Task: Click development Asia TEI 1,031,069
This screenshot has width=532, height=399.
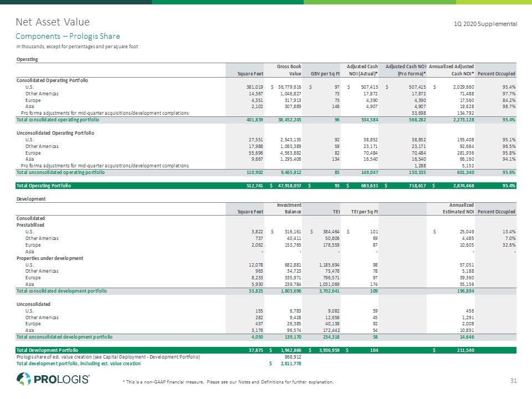Action: pos(329,284)
